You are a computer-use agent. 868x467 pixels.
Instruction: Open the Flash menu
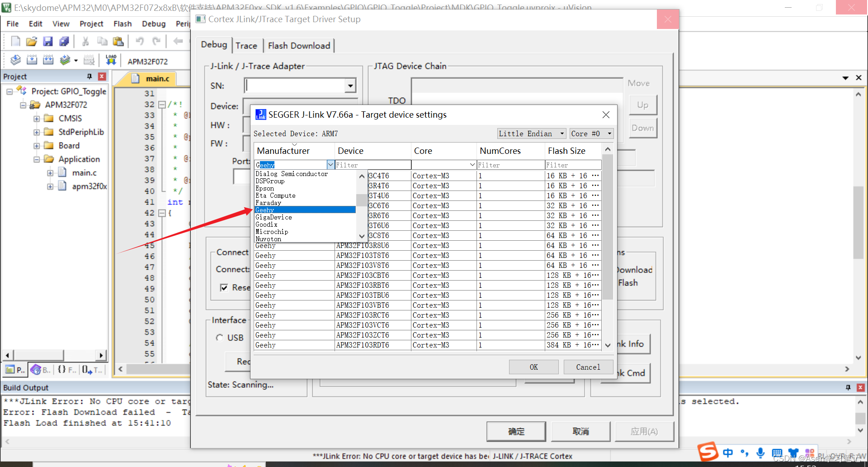point(123,24)
